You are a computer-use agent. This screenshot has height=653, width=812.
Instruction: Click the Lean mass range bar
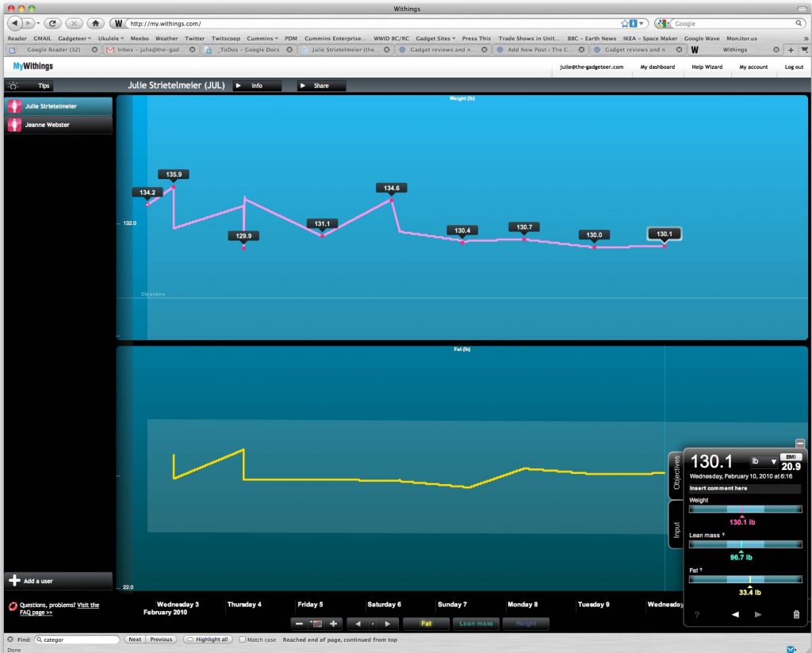pos(745,544)
